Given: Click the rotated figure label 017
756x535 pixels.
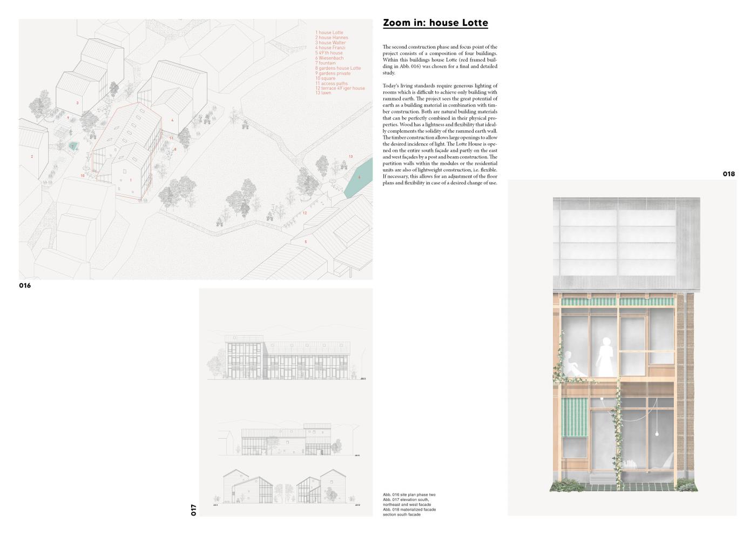Looking at the screenshot, I should point(193,510).
